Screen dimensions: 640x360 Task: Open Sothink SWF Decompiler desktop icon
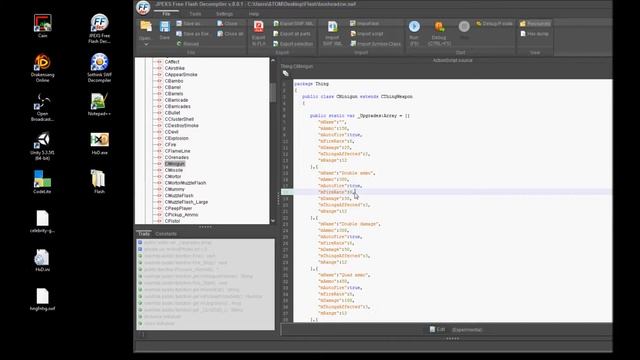click(99, 68)
